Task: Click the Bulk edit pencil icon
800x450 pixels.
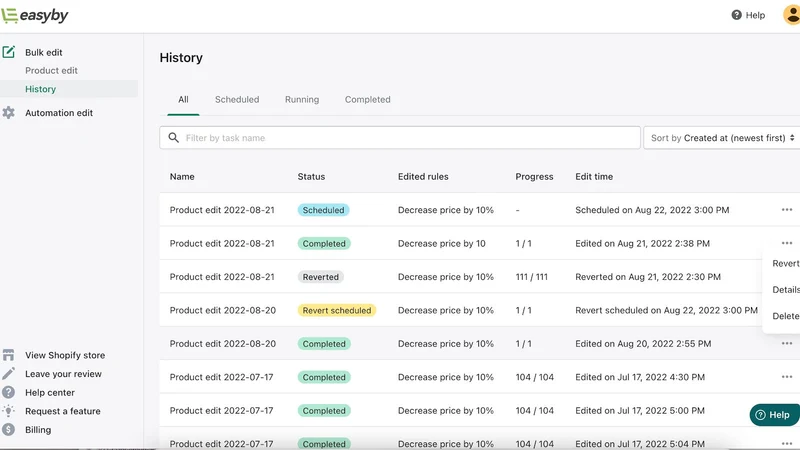Action: (9, 52)
